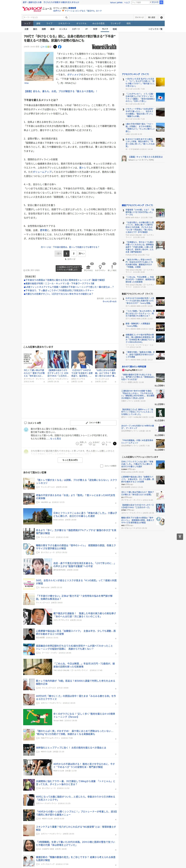Click the back-to-top arrow button
The width and height of the screenshot is (186, 868).
(x=180, y=536)
